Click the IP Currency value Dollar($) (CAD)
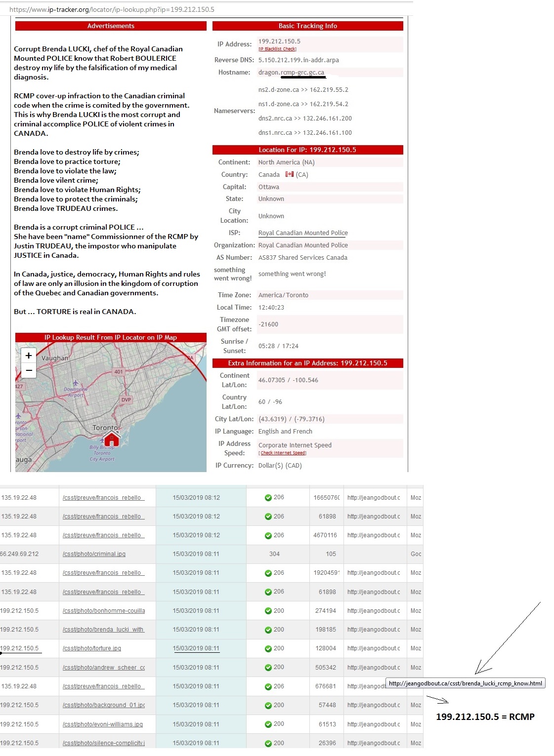554x756 pixels. [280, 466]
